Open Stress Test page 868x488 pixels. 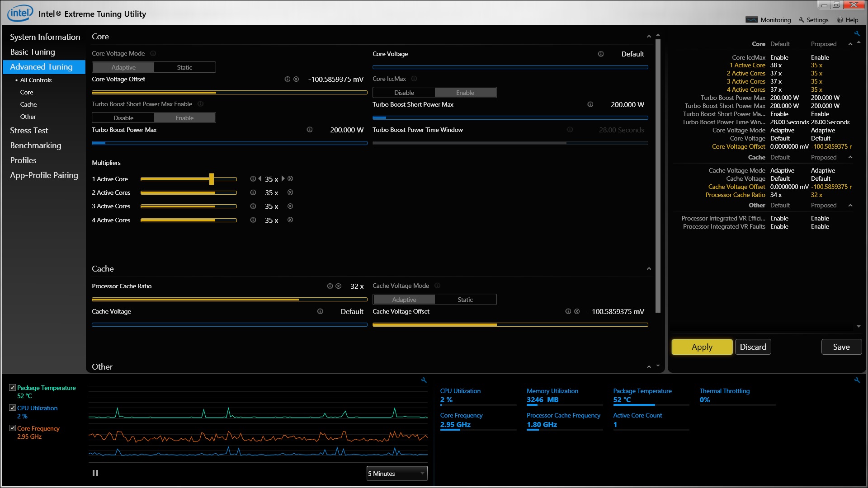[29, 131]
